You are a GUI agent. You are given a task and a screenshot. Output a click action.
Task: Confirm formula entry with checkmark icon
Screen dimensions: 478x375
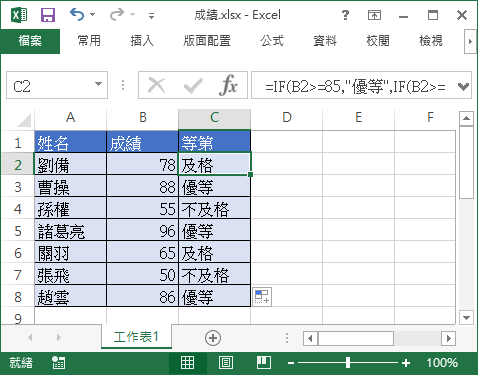193,86
